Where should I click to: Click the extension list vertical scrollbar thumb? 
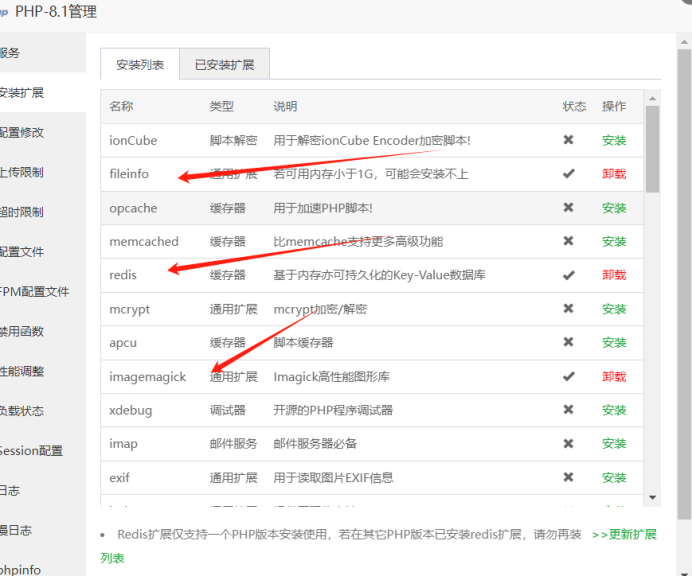click(653, 150)
